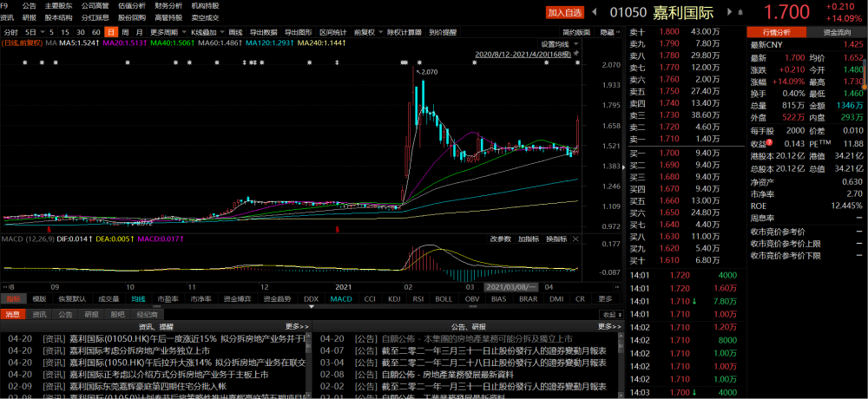Toggle the MACD indicator
868x399 pixels.
(341, 299)
